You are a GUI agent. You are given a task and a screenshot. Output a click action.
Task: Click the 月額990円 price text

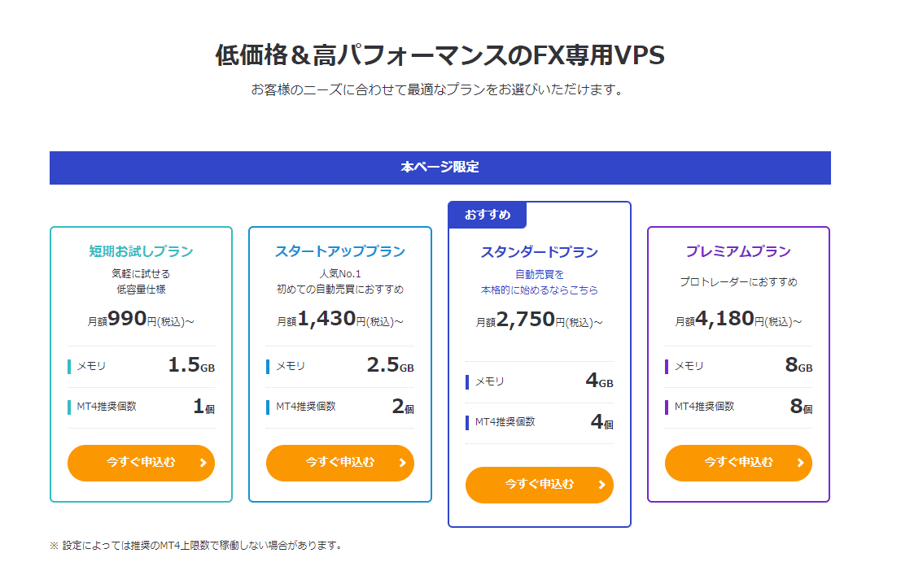click(x=141, y=319)
